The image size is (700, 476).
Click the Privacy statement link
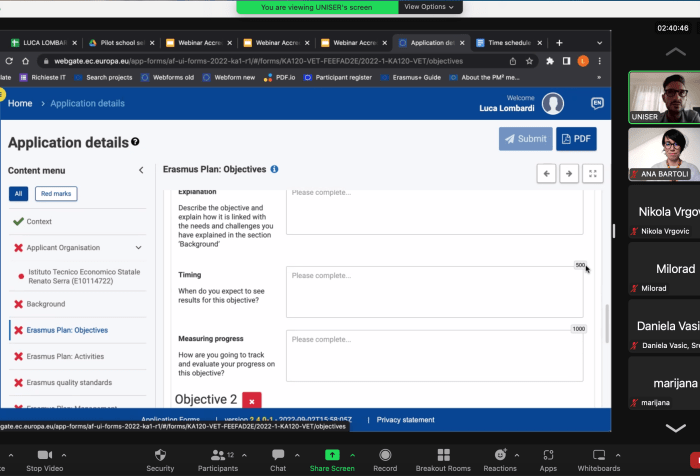(x=405, y=420)
